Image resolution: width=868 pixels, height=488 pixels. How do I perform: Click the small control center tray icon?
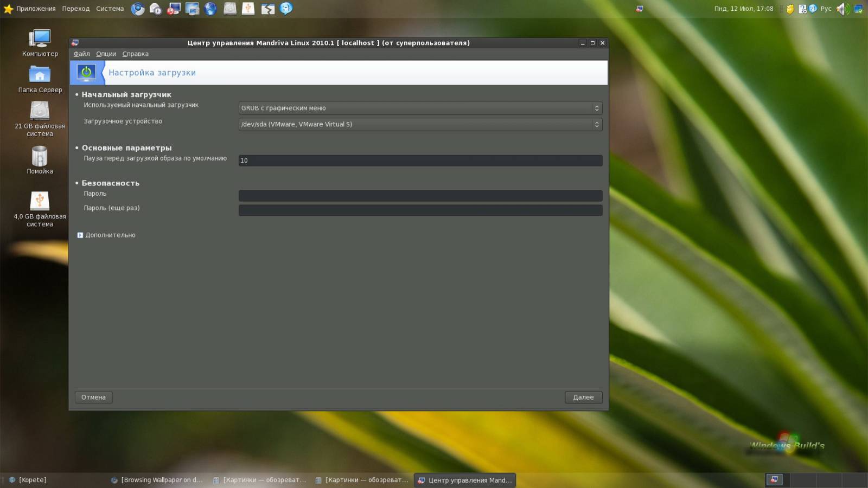640,9
